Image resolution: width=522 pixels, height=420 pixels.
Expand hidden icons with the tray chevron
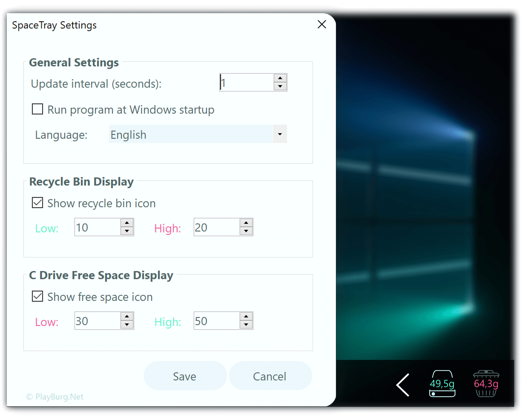pyautogui.click(x=402, y=385)
